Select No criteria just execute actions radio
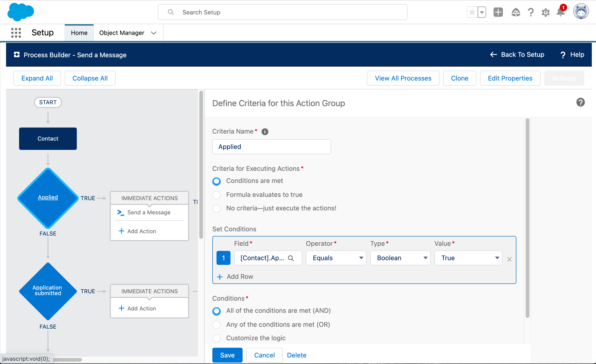The width and height of the screenshot is (596, 364). tap(217, 208)
